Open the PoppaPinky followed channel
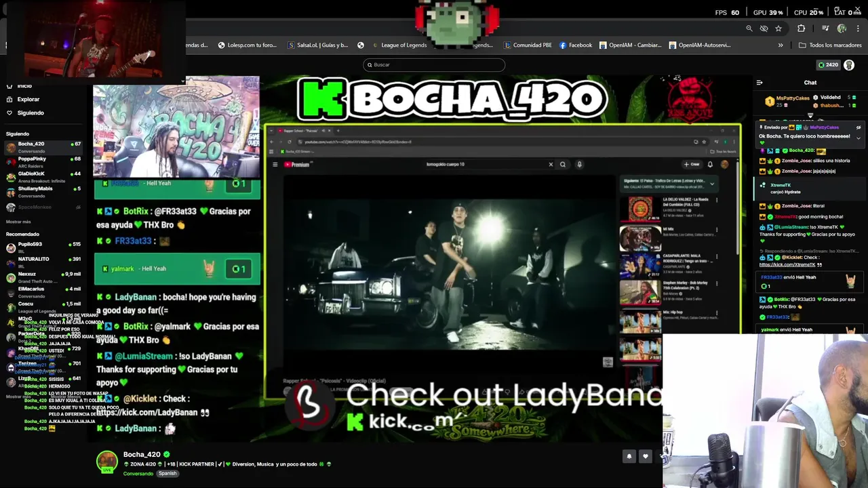The width and height of the screenshot is (868, 488). click(43, 162)
